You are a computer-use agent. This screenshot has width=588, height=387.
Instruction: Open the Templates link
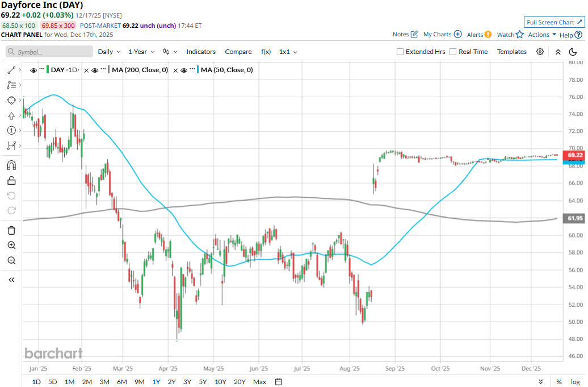512,52
